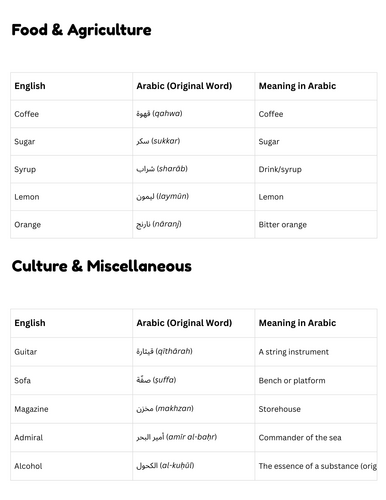Click the Drink/syrup meaning cell
Image resolution: width=386 pixels, height=500 pixels.
pyautogui.click(x=316, y=169)
